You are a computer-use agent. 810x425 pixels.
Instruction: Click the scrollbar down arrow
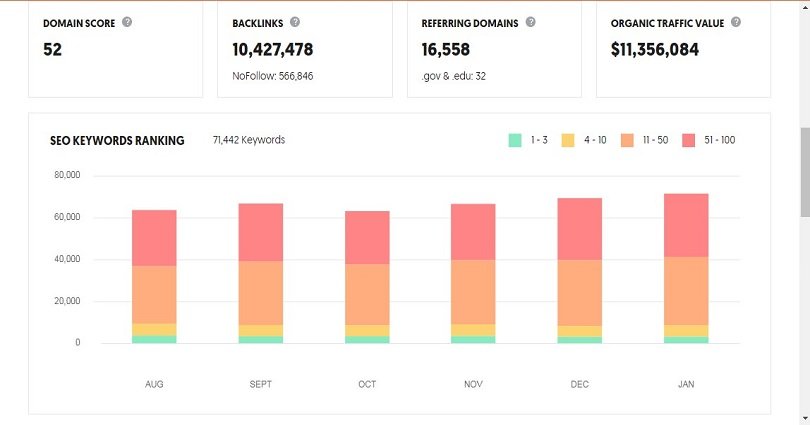pyautogui.click(x=805, y=419)
